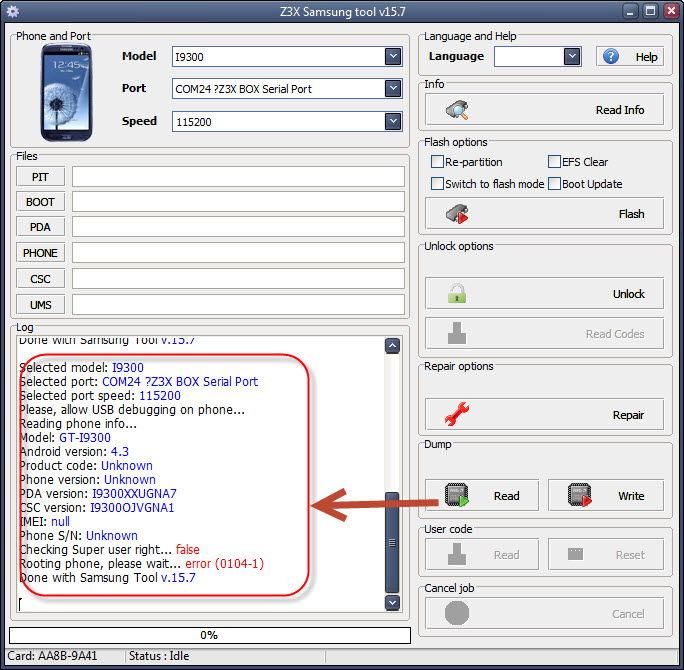The width and height of the screenshot is (684, 670).
Task: Click log text 'error (0104-1)'
Action: [224, 563]
